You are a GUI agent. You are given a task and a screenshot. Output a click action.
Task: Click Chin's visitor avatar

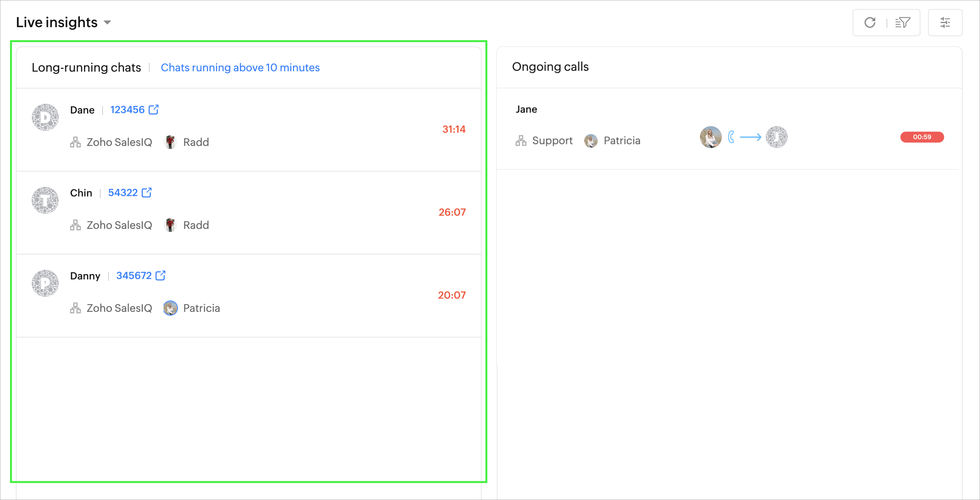45,200
